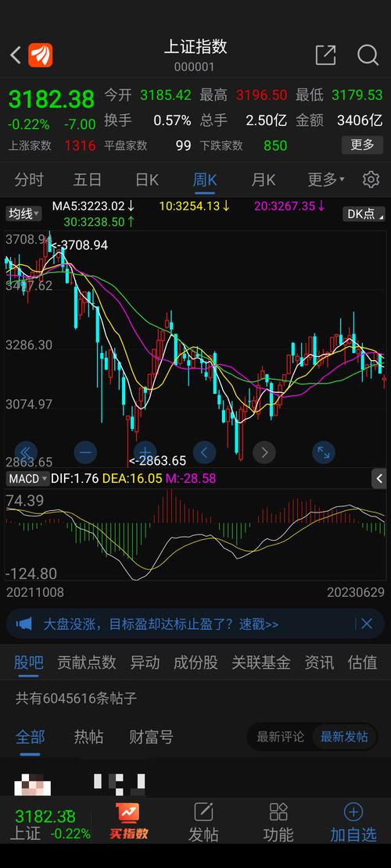This screenshot has height=868, width=391.
Task: Tap the 3182.38 latest price
Action: point(51,99)
